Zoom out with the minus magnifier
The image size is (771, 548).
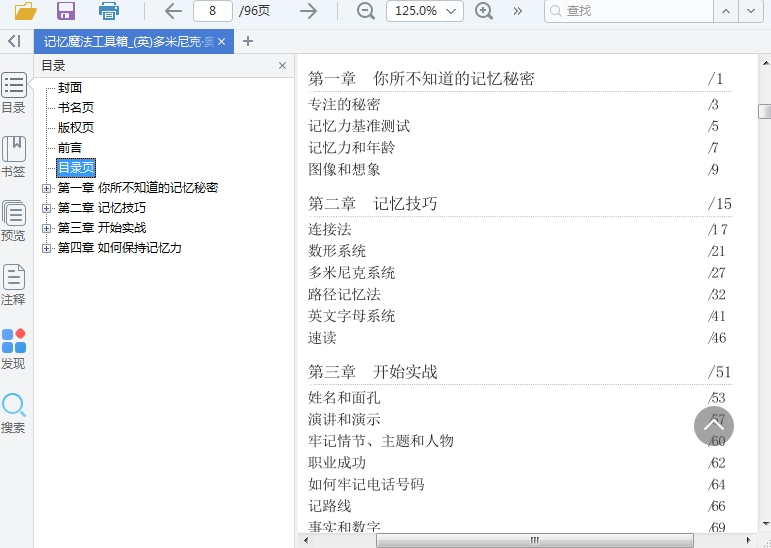click(x=365, y=10)
